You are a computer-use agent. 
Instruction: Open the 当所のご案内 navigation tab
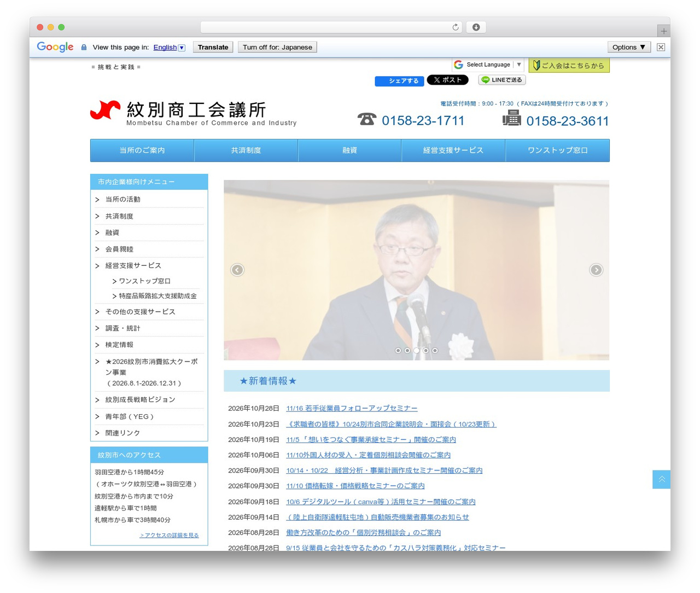pyautogui.click(x=142, y=150)
